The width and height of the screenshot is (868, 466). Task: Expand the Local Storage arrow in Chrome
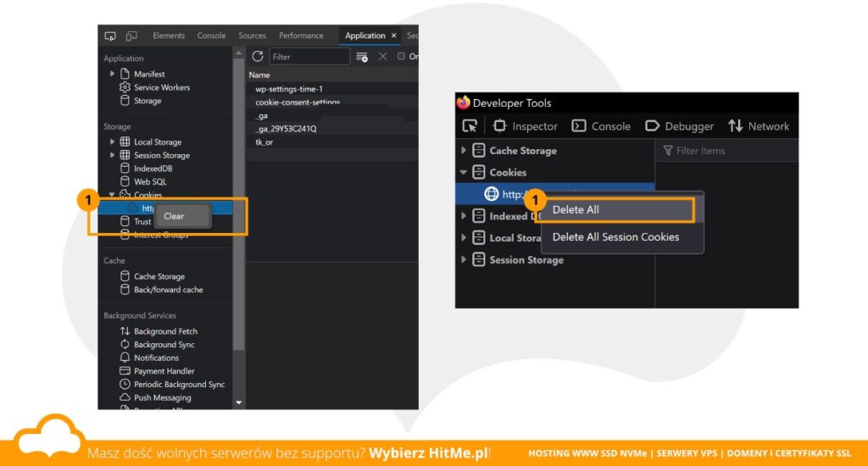pos(113,141)
